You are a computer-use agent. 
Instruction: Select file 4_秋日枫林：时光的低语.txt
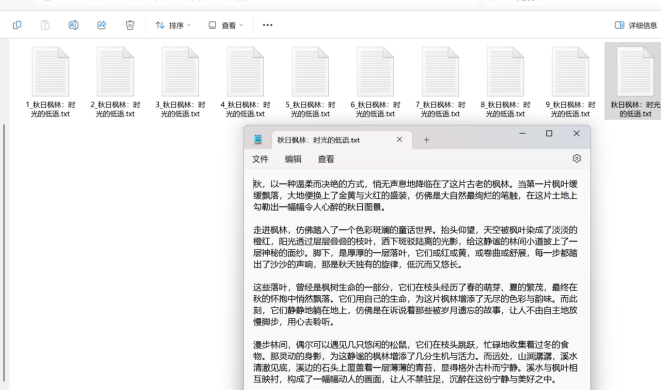coord(245,82)
